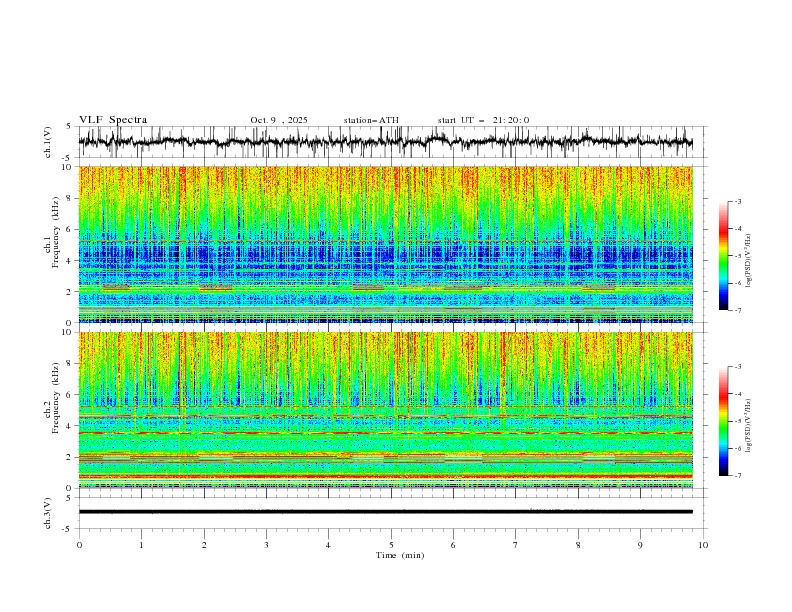
Task: Click the "ch.1(V)" axis label
Action: (x=48, y=142)
